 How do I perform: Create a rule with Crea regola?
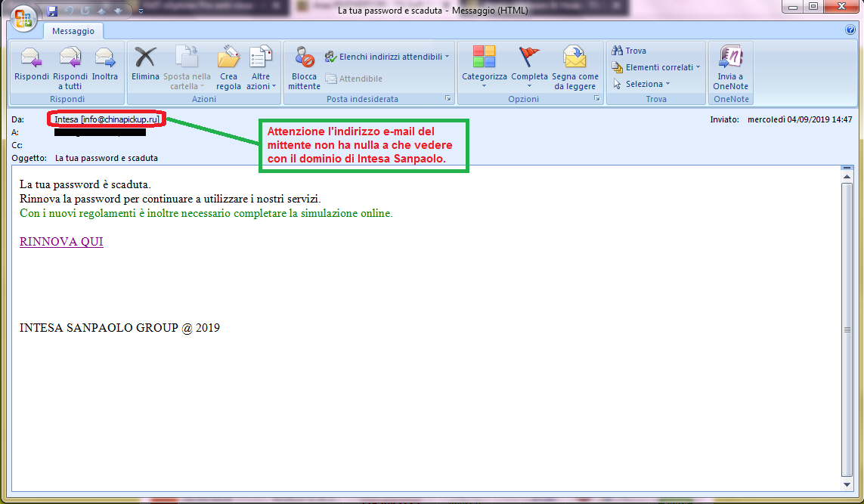(229, 68)
